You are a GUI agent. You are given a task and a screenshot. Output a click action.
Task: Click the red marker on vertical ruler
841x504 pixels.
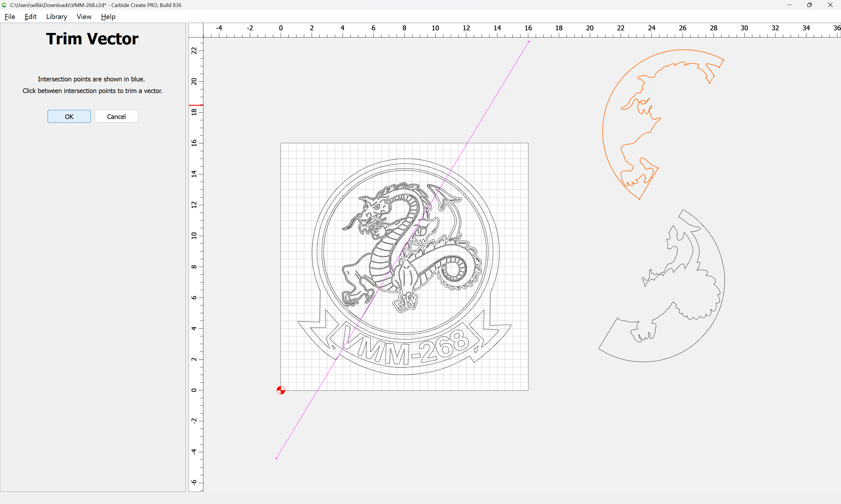[x=196, y=105]
